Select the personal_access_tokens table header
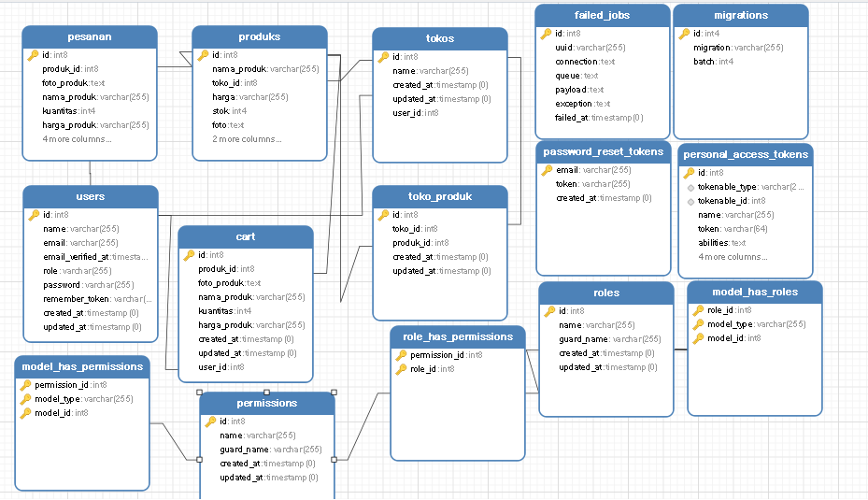 coord(746,155)
